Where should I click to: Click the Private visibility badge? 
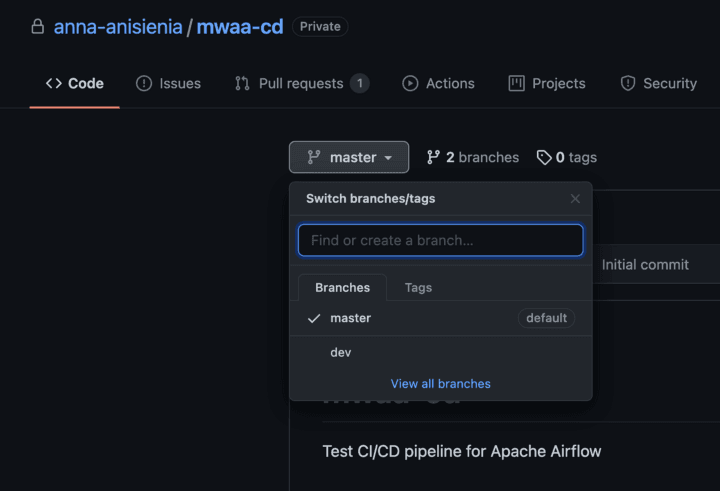point(320,27)
